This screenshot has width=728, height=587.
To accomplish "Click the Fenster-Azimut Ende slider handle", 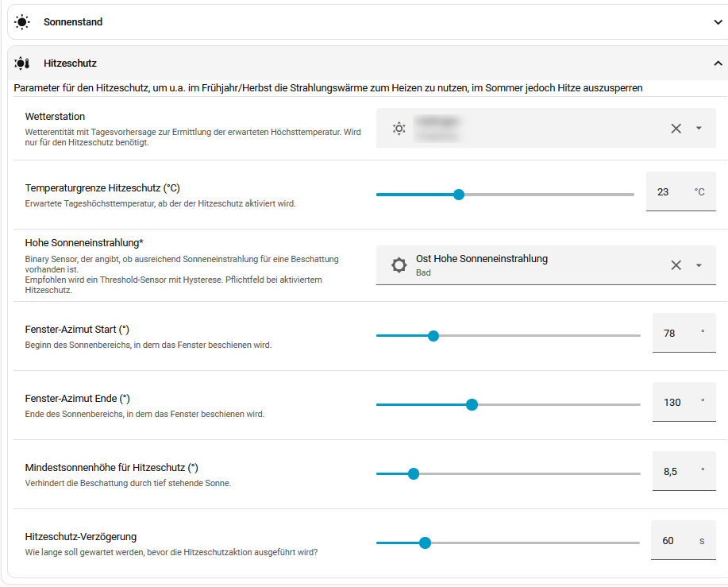I will 472,404.
